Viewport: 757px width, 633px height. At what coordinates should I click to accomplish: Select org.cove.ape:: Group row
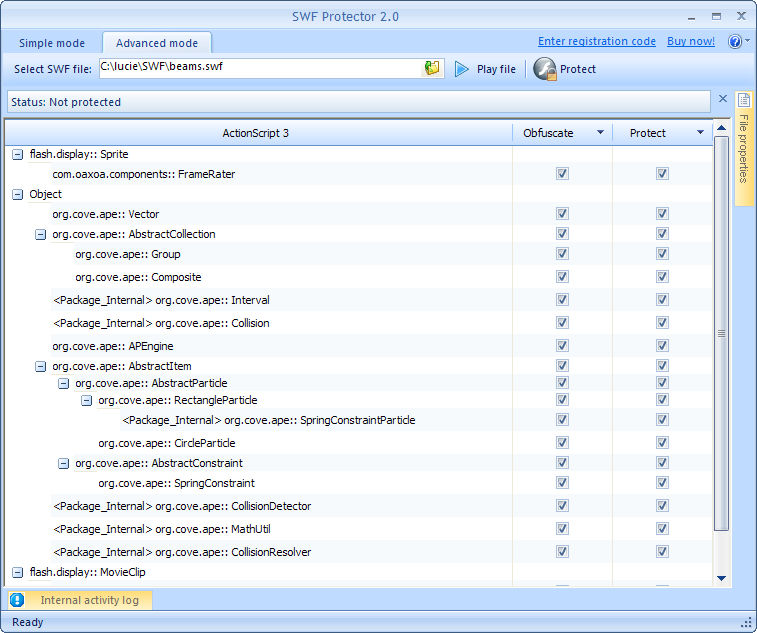click(128, 254)
